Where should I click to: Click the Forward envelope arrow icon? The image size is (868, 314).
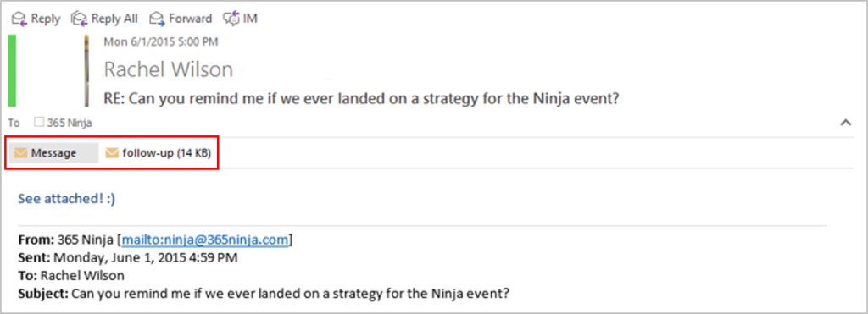point(157,19)
